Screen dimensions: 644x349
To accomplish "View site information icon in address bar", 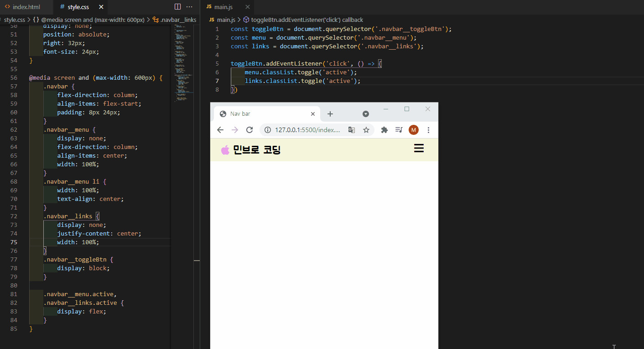I will tap(268, 130).
